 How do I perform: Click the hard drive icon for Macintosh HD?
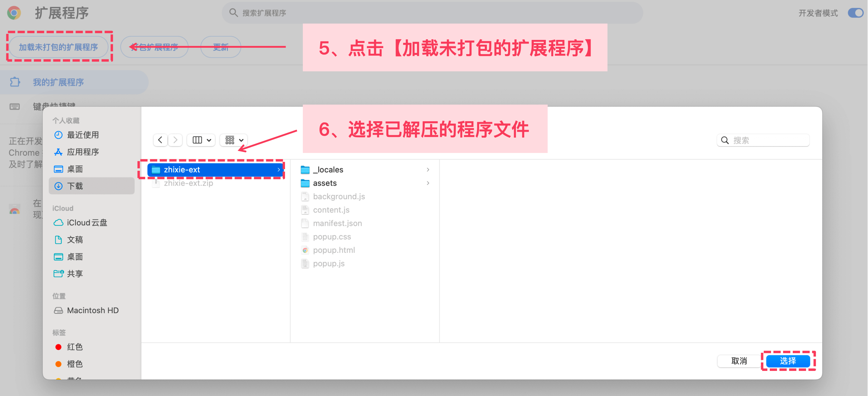pyautogui.click(x=58, y=310)
